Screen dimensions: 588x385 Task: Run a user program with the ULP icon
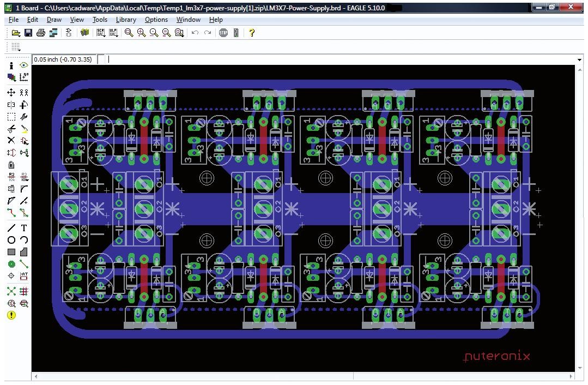click(113, 33)
